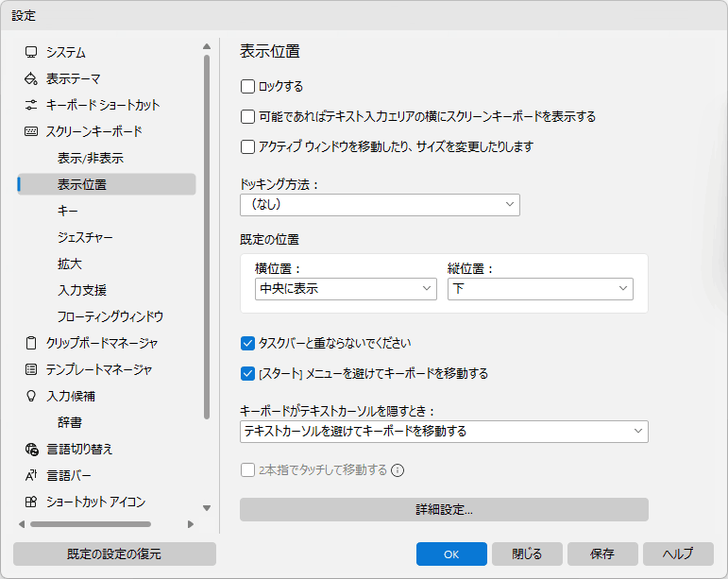Click the 保存 button

[x=602, y=553]
